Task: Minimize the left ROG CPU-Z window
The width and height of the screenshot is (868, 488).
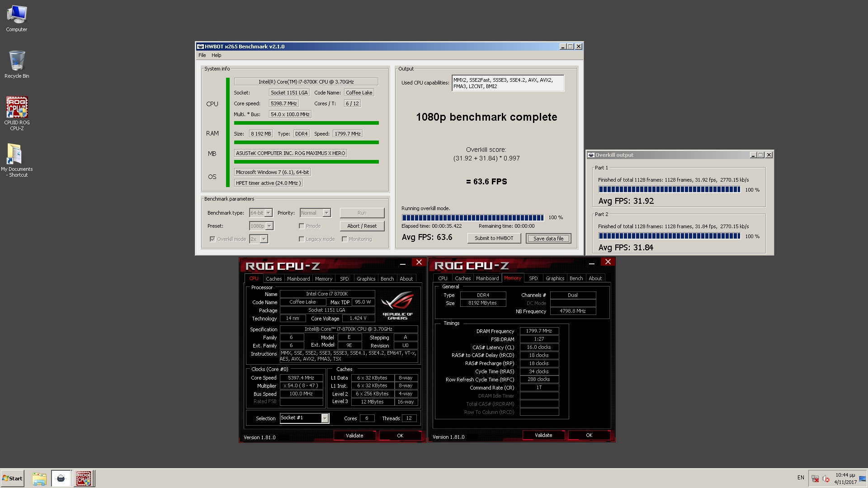Action: click(402, 263)
